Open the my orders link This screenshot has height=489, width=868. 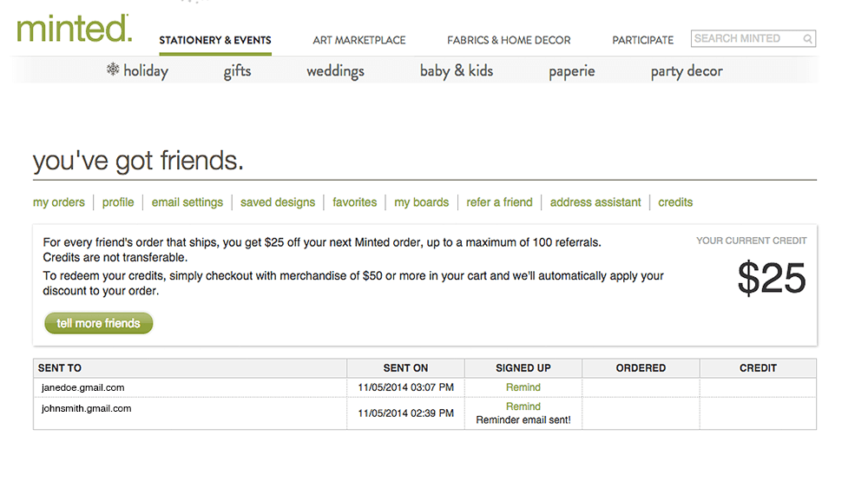point(59,202)
